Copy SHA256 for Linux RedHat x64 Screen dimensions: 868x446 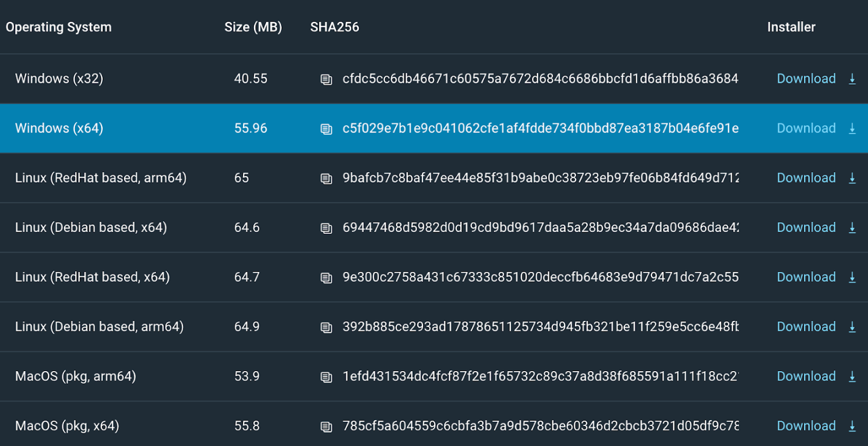point(326,277)
